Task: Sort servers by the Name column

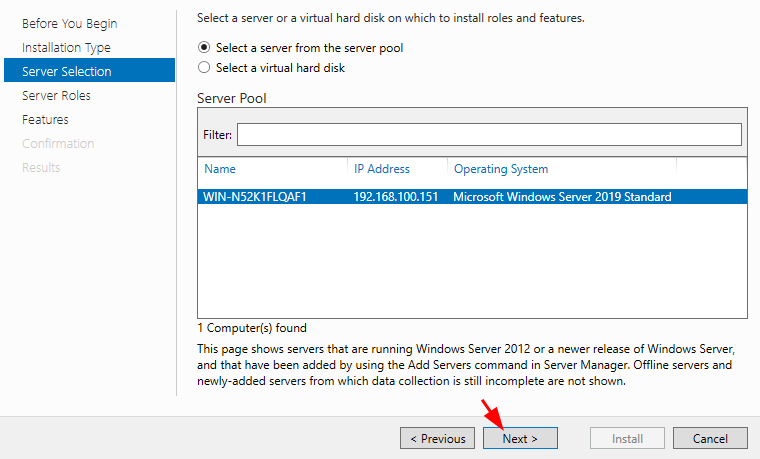Action: click(220, 169)
